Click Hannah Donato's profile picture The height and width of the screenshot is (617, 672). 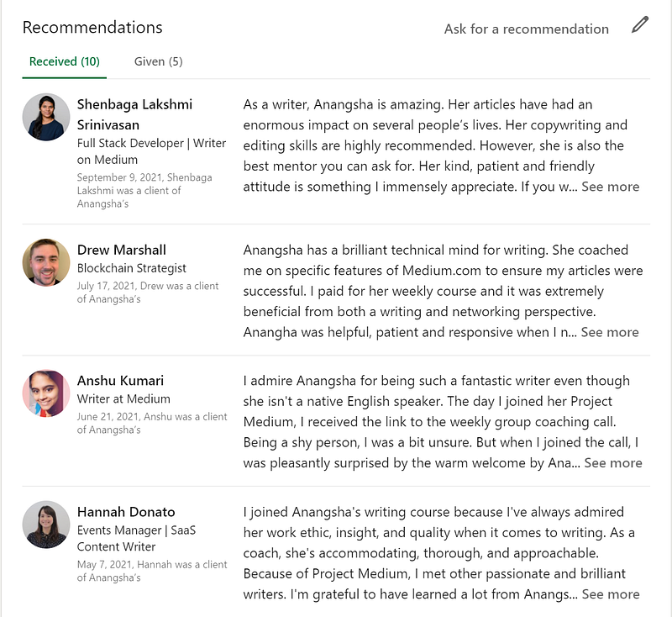click(46, 525)
